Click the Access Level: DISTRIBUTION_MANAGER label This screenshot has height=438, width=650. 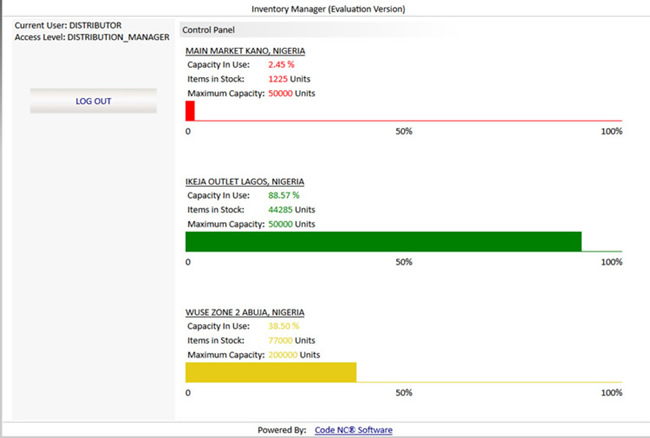[85, 37]
